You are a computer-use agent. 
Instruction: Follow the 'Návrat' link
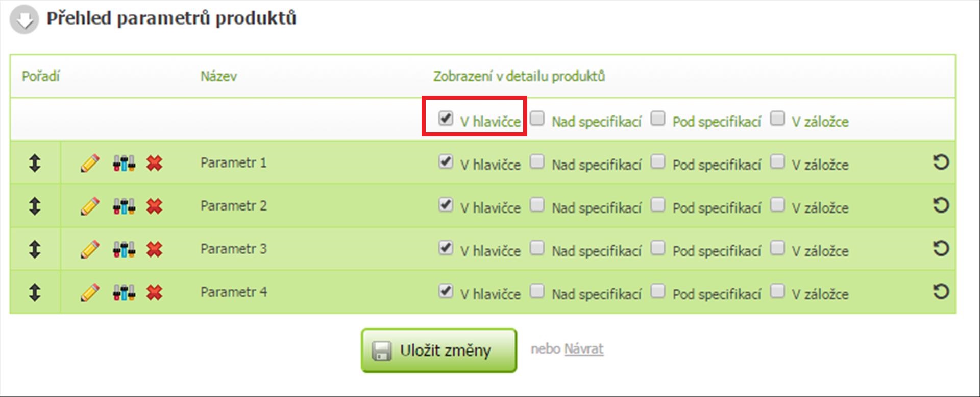[583, 349]
